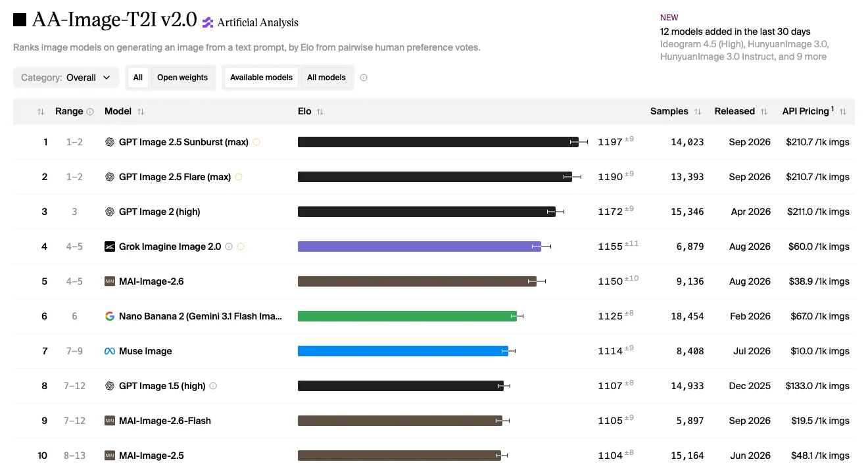This screenshot has height=470, width=868.
Task: Click the Artificial Analysis name beside the title
Action: click(x=258, y=22)
